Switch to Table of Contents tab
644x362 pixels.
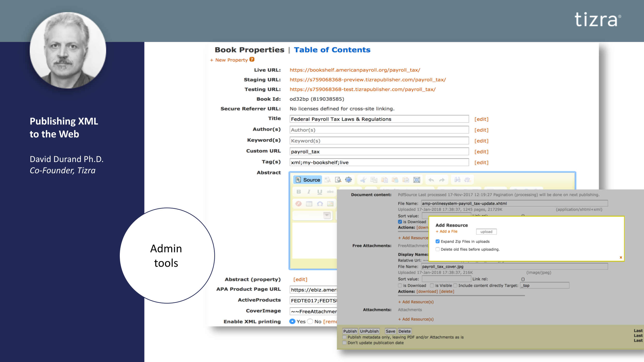332,50
